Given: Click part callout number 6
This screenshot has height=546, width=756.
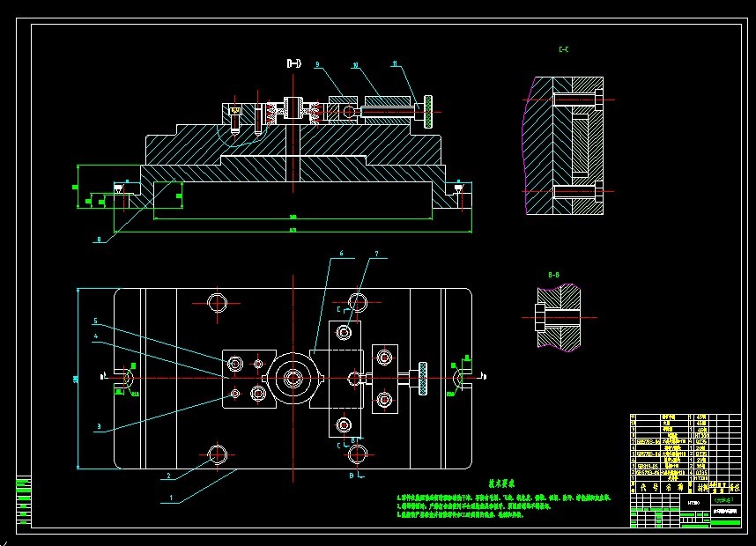Looking at the screenshot, I should point(341,253).
